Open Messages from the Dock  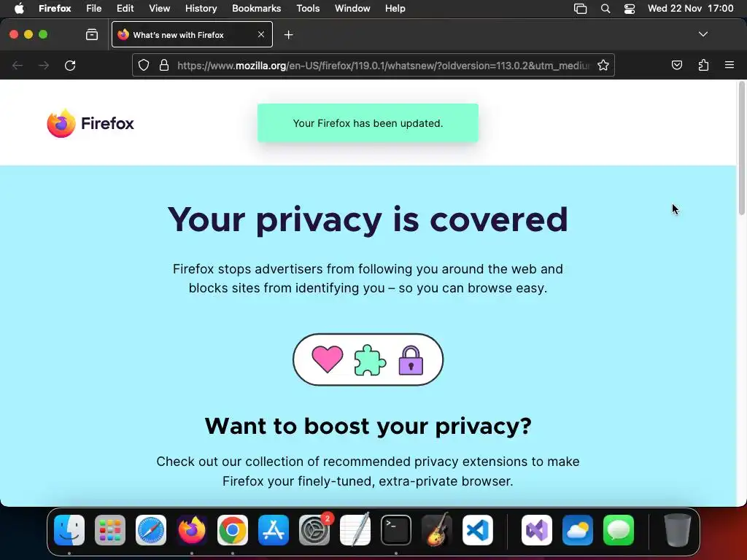(619, 530)
